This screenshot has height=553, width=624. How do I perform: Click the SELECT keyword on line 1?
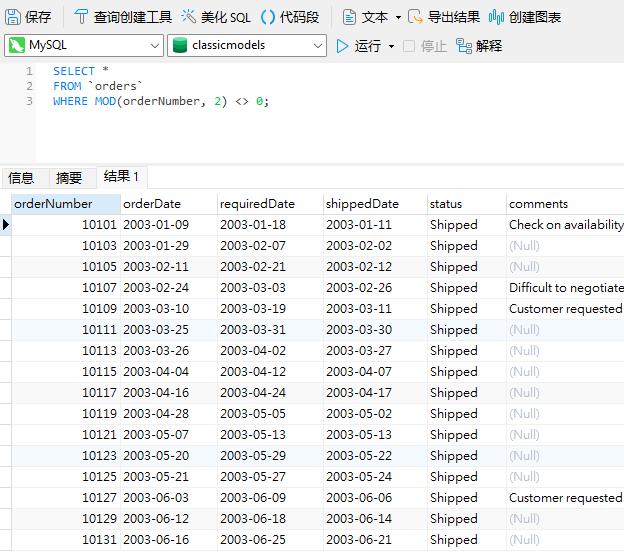[x=74, y=71]
